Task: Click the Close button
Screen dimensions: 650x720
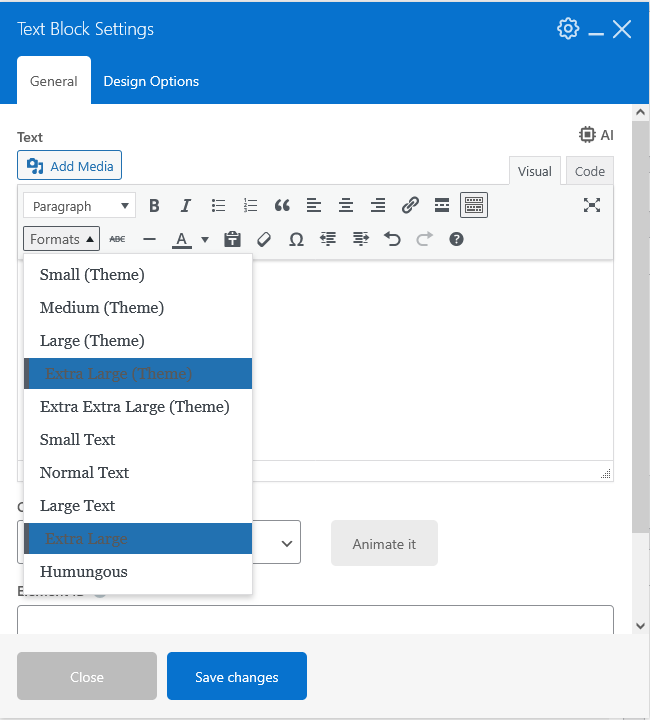Action: click(87, 676)
